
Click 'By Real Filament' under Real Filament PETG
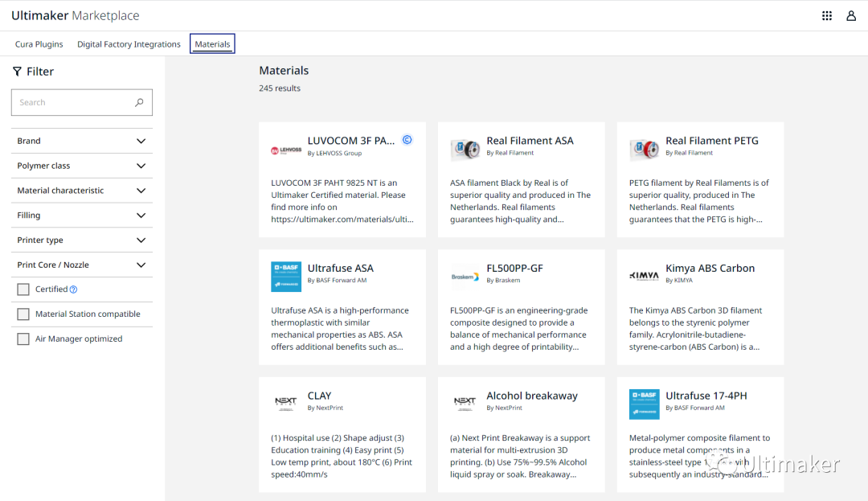(690, 154)
